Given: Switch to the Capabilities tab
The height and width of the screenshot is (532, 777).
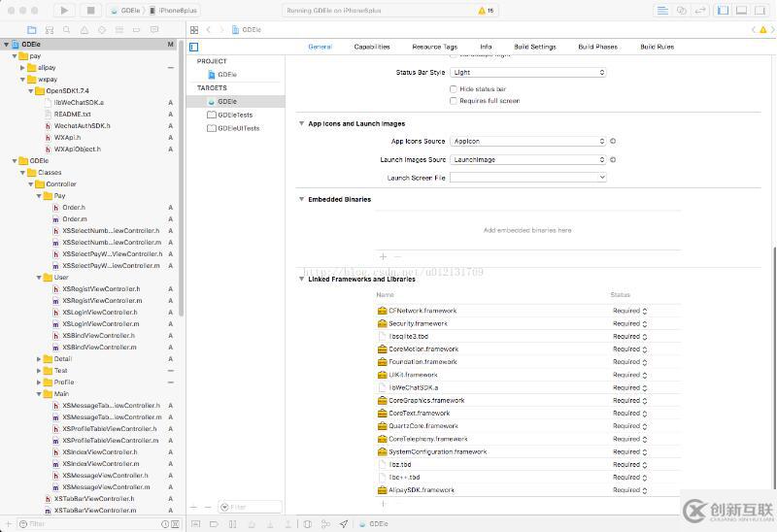Looking at the screenshot, I should click(372, 47).
